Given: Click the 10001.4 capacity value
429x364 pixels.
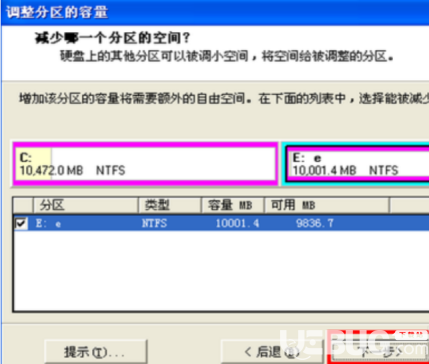Looking at the screenshot, I should [x=237, y=224].
